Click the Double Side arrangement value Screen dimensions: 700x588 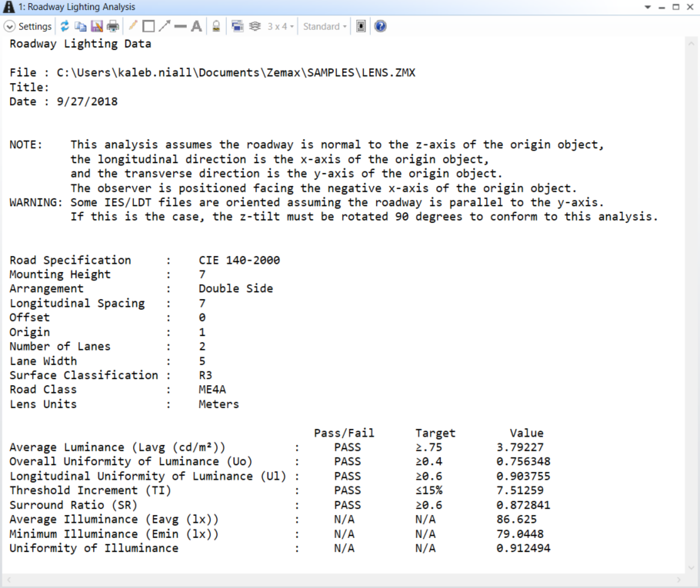point(235,289)
